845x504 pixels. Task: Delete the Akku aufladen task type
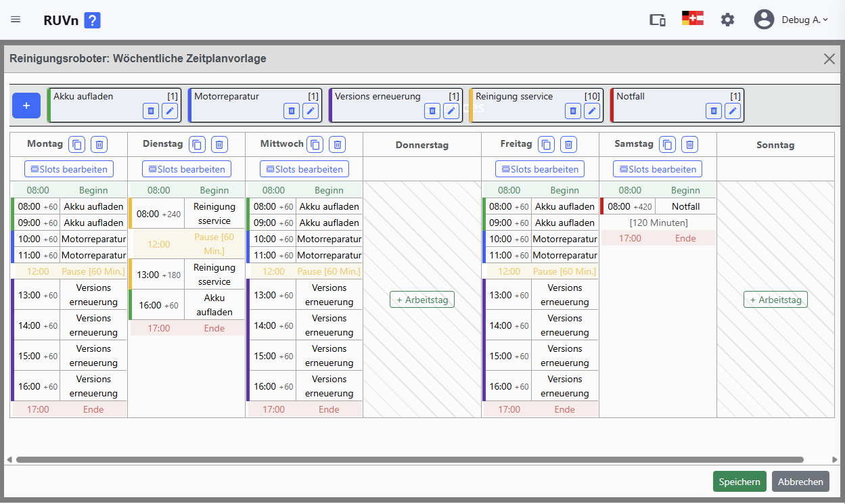(151, 111)
